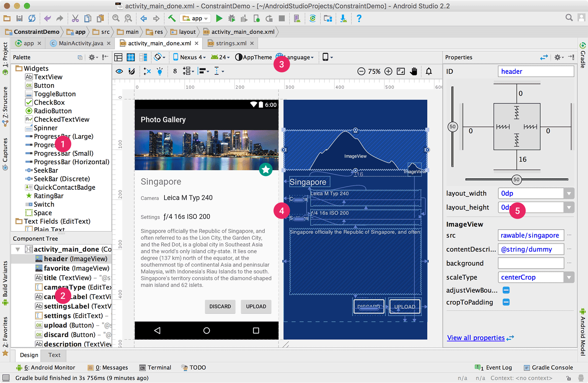This screenshot has height=383, width=588.
Task: Open the layout_width dropdown arrow
Action: tap(569, 193)
